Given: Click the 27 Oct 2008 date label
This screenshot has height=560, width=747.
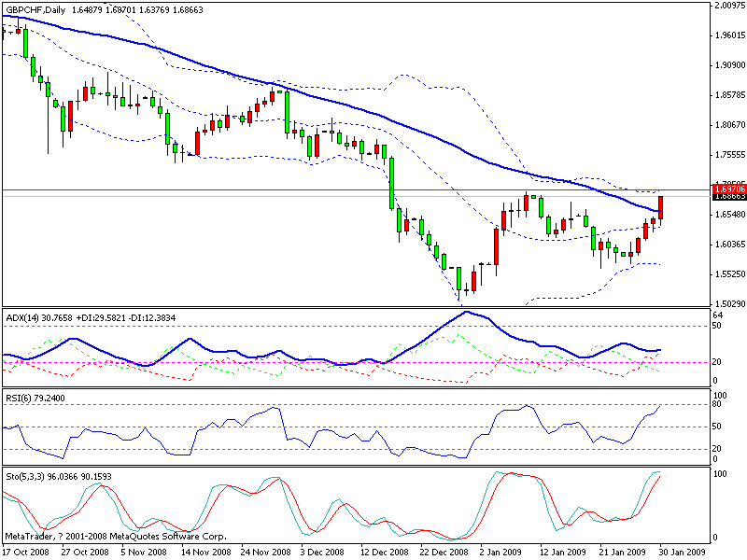Looking at the screenshot, I should (x=86, y=552).
